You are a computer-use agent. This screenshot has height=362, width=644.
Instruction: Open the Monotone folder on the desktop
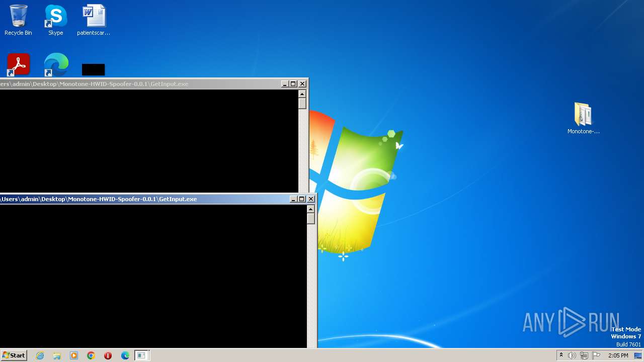583,118
